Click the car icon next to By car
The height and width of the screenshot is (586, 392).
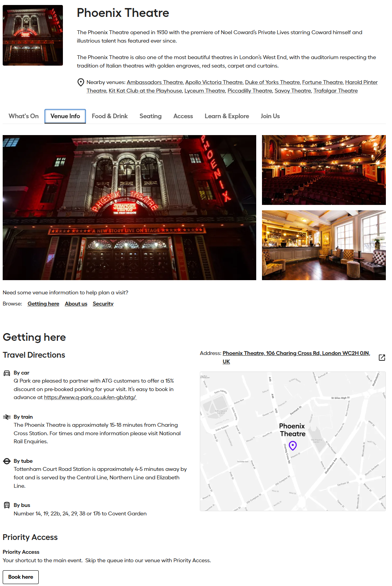(7, 373)
